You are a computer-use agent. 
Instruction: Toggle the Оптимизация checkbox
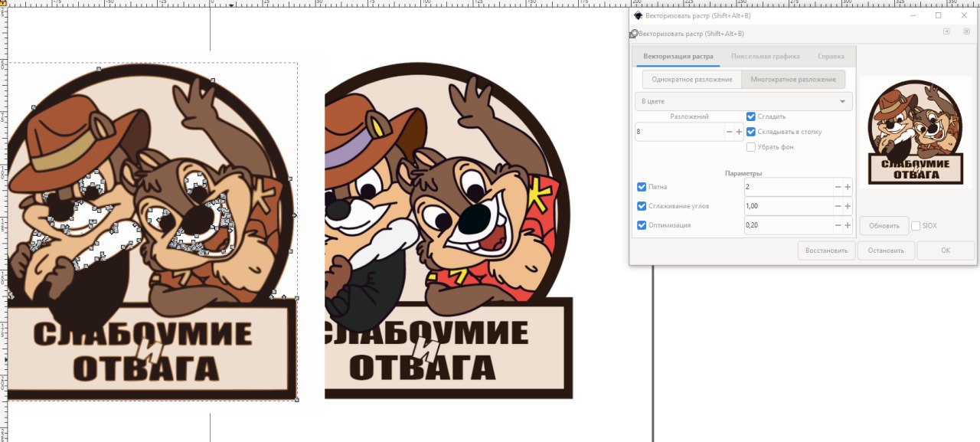pos(642,225)
